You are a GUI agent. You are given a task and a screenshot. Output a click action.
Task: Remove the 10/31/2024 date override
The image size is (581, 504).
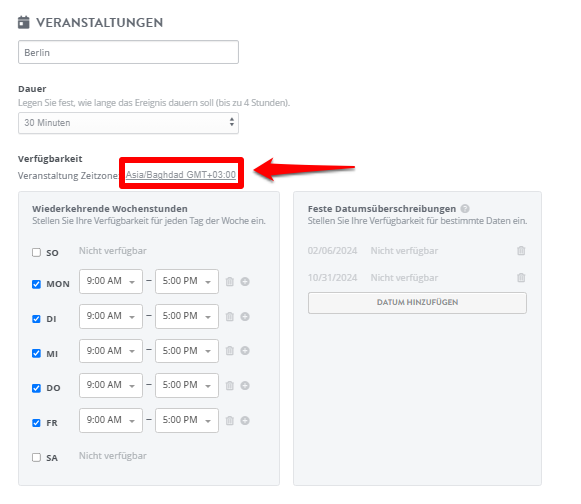pyautogui.click(x=521, y=278)
